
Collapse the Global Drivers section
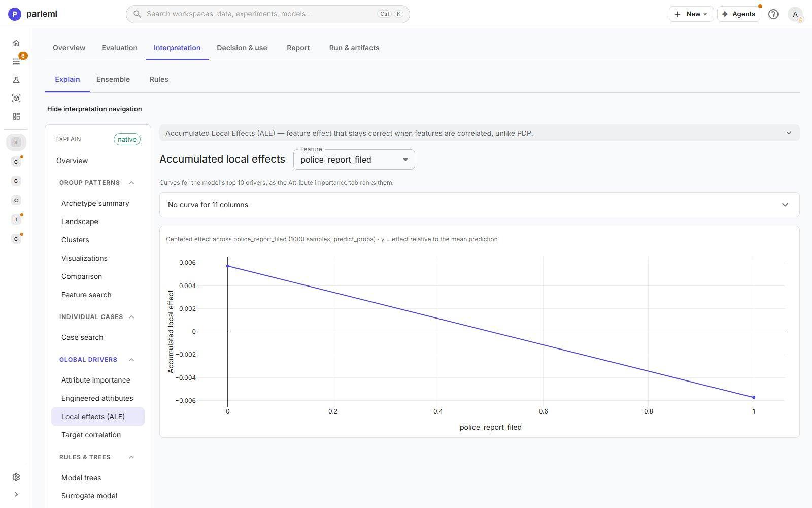(131, 360)
